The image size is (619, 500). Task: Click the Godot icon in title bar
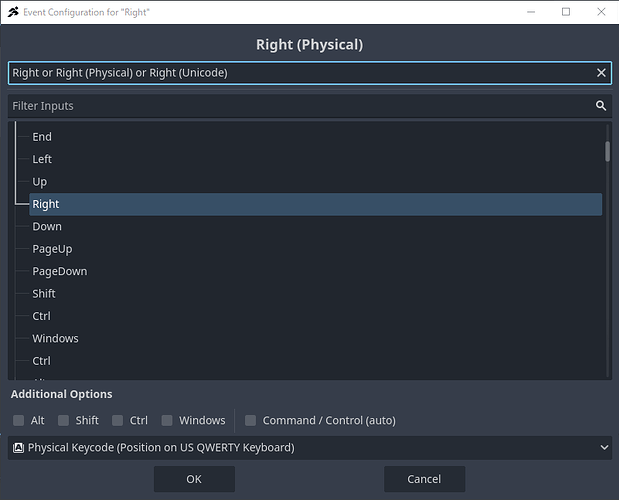(x=13, y=12)
